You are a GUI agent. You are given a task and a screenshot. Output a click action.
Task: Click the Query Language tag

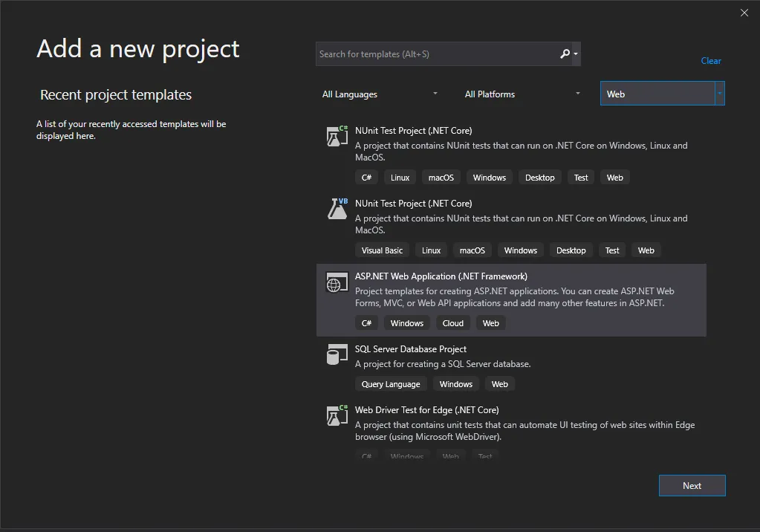pyautogui.click(x=391, y=384)
